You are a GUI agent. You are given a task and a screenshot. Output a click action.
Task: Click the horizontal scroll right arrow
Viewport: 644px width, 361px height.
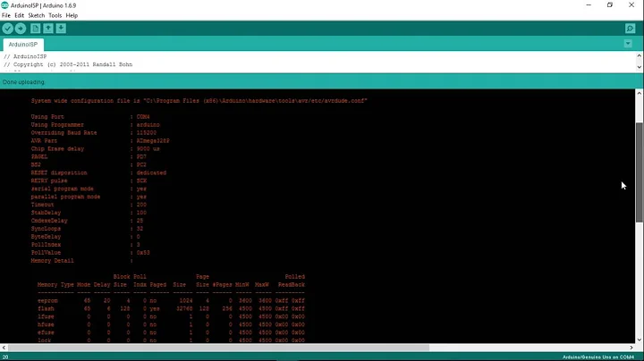point(631,348)
